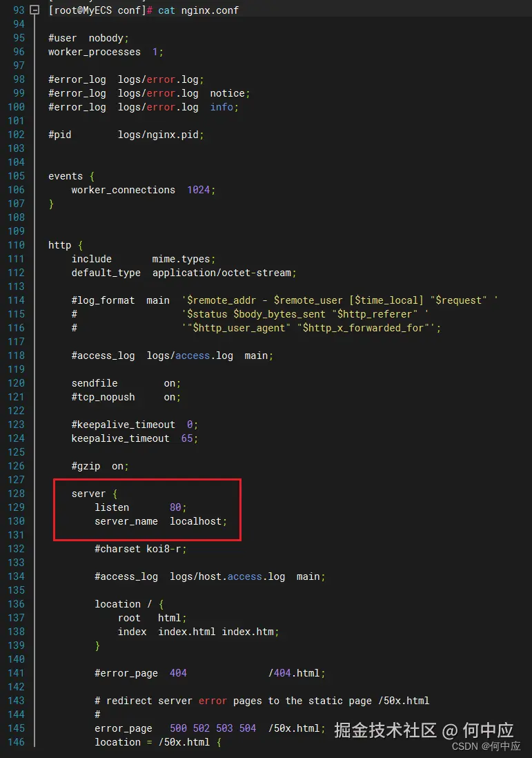Click '#access_log' comment on line 118
Screen dimensions: 532x758
tap(103, 356)
